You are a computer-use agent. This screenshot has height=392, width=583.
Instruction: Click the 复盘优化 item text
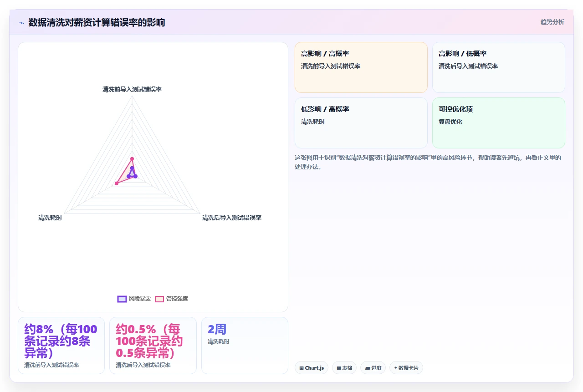coord(450,122)
